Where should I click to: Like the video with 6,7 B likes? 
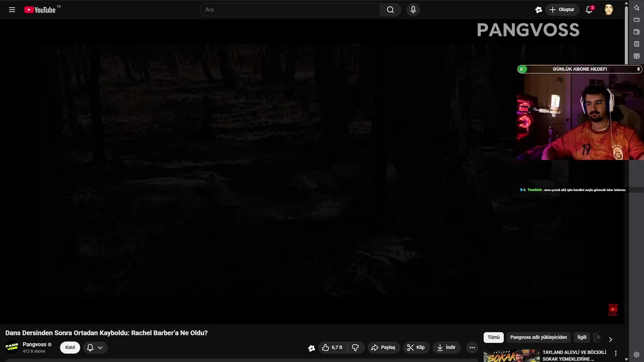(332, 347)
